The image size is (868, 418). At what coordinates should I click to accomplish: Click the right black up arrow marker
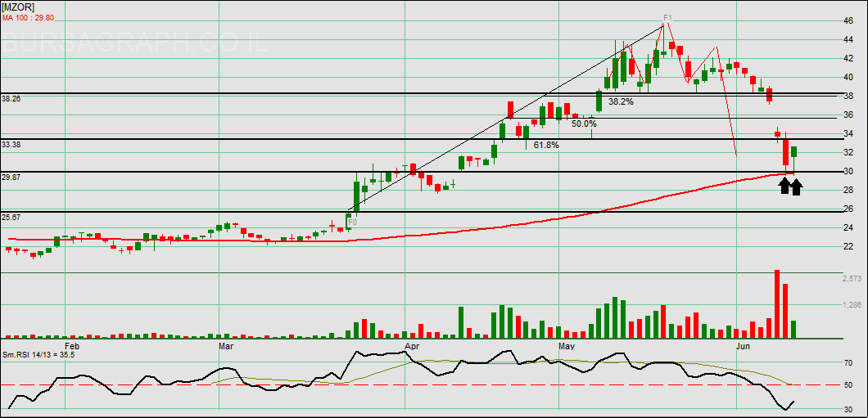[x=796, y=186]
